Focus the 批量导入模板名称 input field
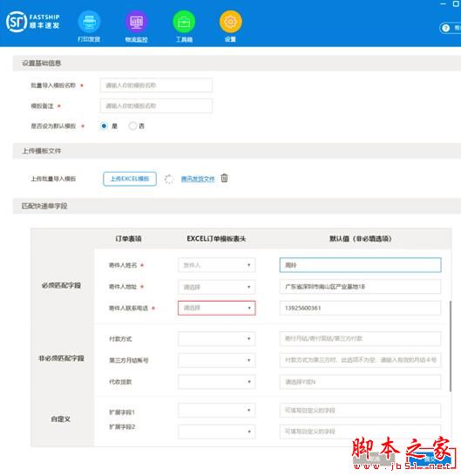 coord(156,85)
